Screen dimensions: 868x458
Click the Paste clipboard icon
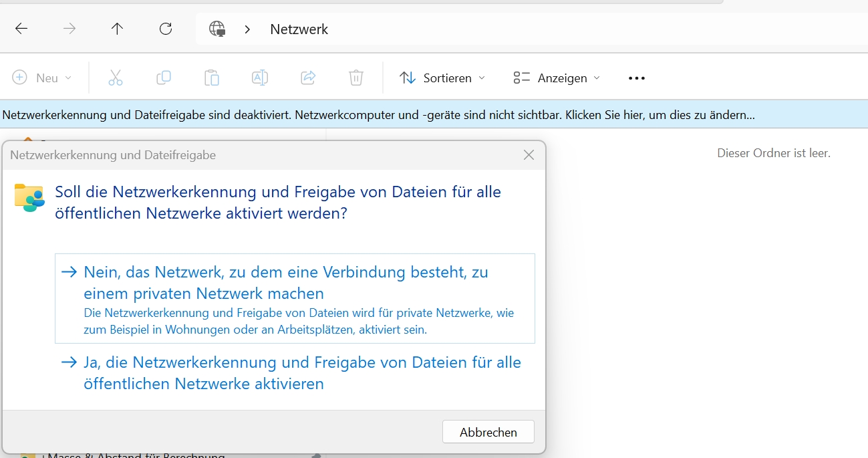212,78
